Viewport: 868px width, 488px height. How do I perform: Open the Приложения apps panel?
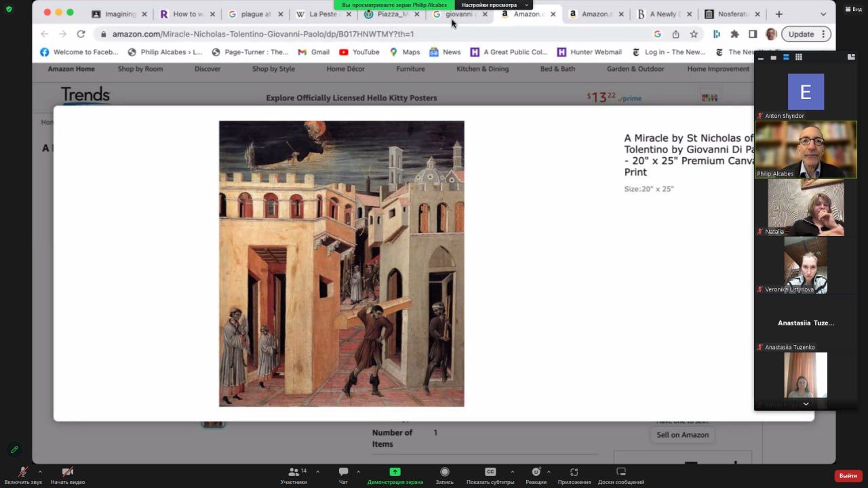tap(574, 475)
